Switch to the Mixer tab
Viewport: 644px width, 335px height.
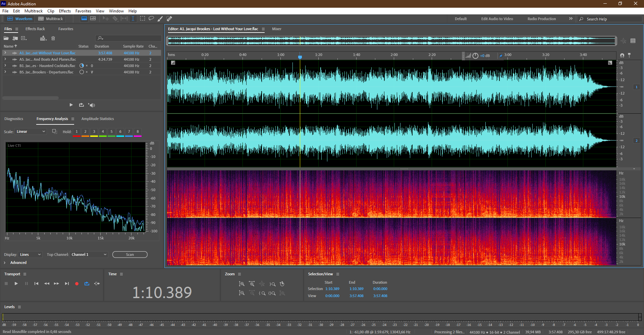pyautogui.click(x=277, y=29)
